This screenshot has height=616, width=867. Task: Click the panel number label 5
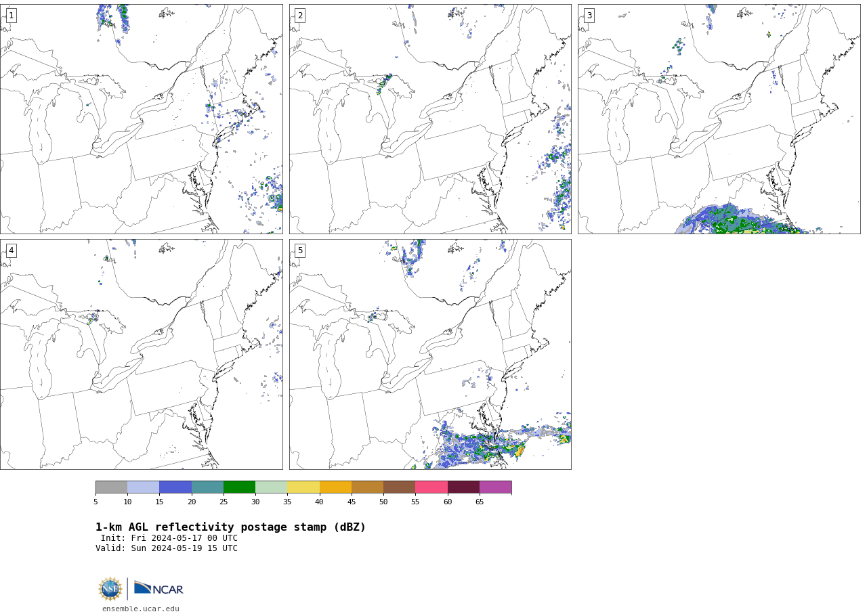coord(300,250)
